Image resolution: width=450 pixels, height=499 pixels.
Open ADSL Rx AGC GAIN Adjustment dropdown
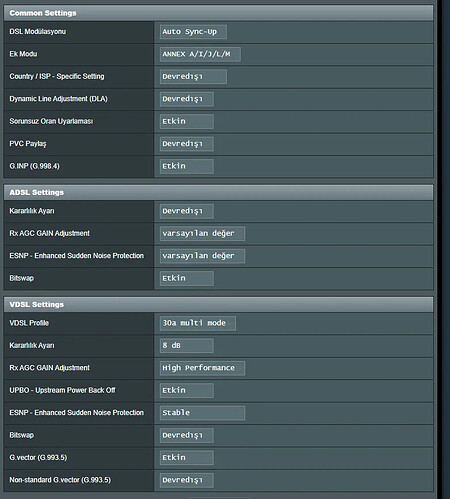point(202,233)
